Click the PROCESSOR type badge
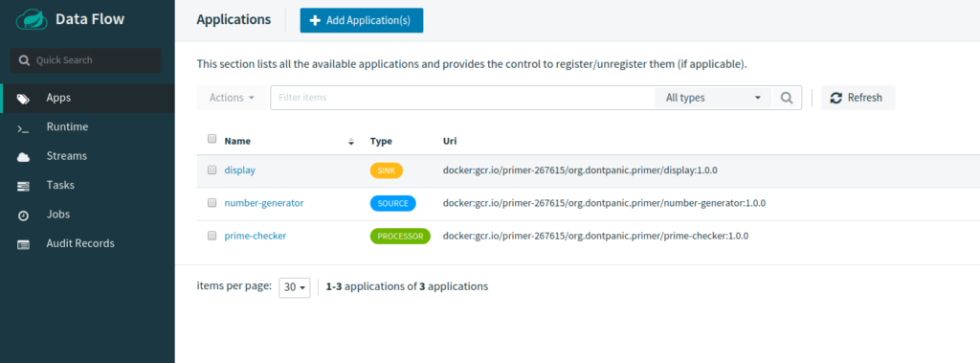The height and width of the screenshot is (363, 980). (400, 236)
